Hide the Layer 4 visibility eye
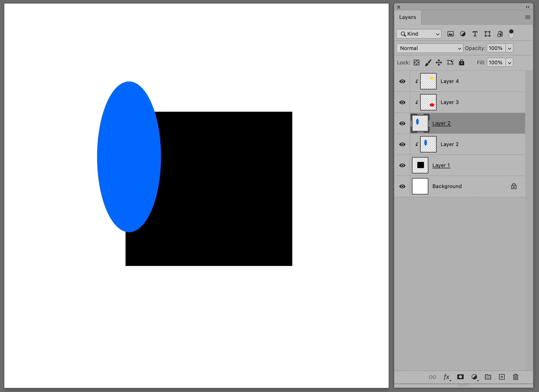The height and width of the screenshot is (392, 539). pos(402,81)
